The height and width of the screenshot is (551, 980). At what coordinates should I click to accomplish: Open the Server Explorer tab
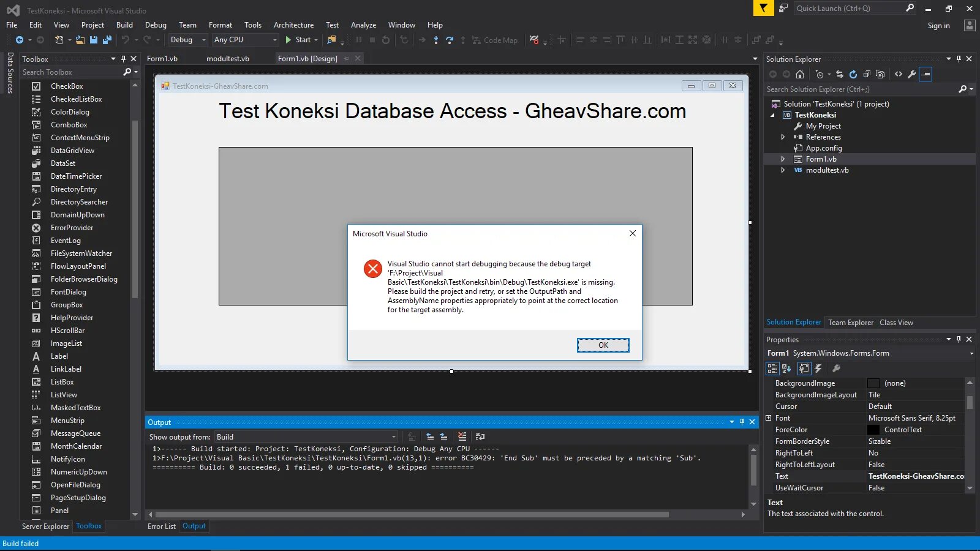point(45,527)
